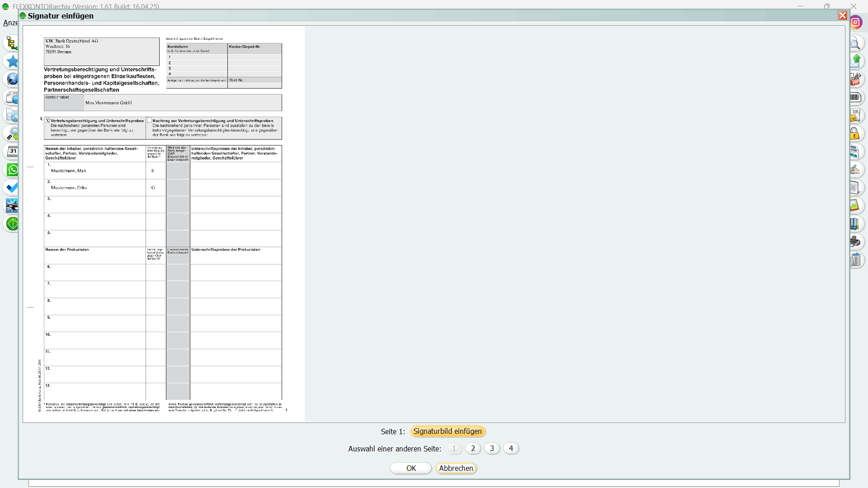The image size is (868, 488).
Task: Close the Signatur einfügen dialog
Action: click(842, 16)
